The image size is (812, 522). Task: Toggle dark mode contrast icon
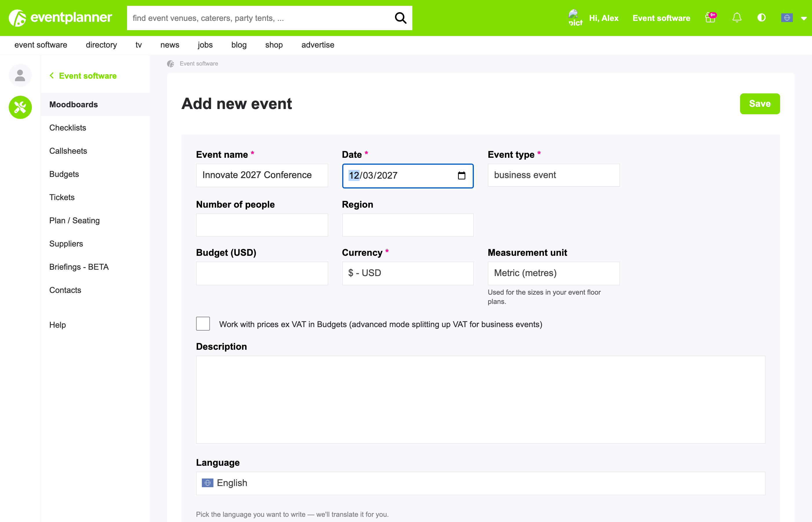(x=762, y=18)
